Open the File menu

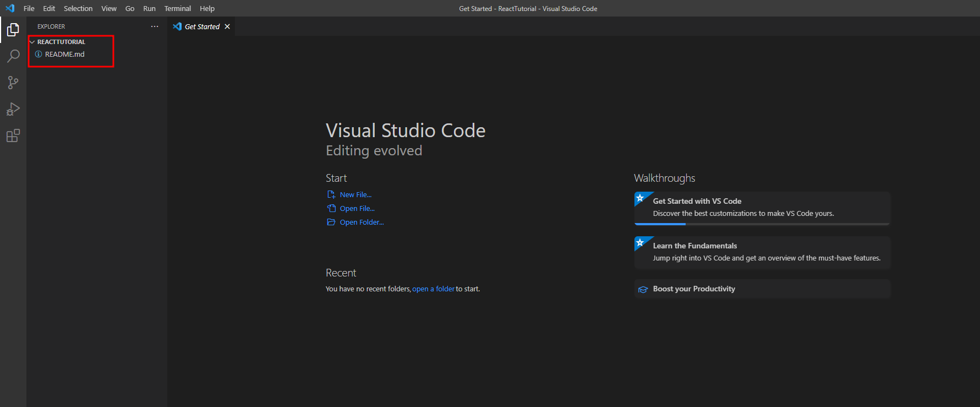pos(29,8)
